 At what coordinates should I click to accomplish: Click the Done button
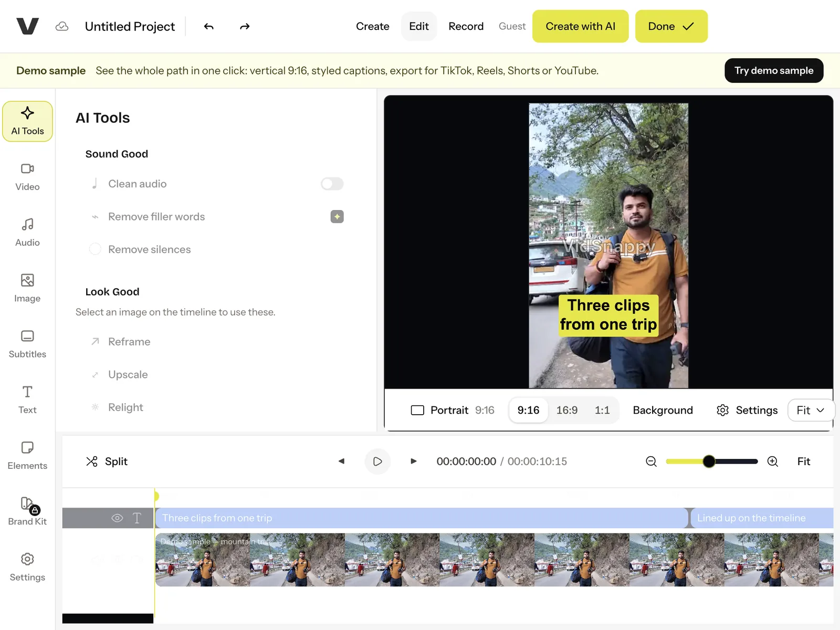pos(671,26)
